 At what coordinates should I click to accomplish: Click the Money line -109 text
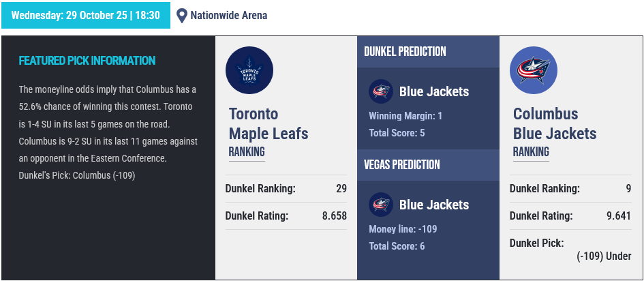(x=403, y=229)
